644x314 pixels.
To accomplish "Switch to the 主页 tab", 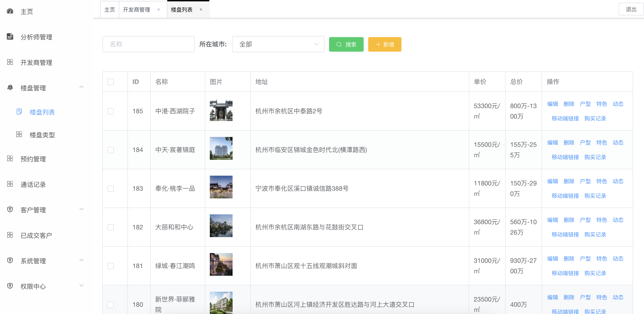I will click(109, 9).
